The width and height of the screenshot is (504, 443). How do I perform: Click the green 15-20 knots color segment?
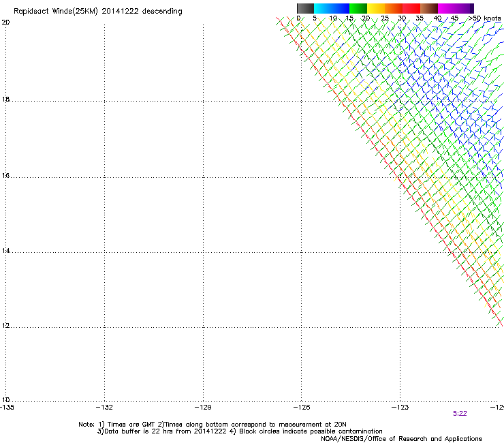[358, 8]
